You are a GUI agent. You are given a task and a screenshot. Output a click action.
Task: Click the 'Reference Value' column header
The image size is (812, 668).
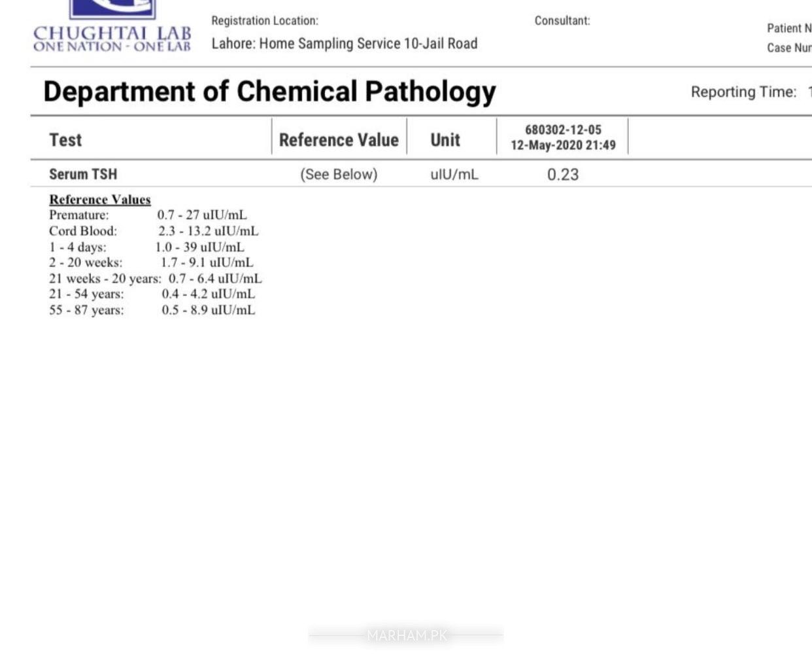pyautogui.click(x=339, y=140)
